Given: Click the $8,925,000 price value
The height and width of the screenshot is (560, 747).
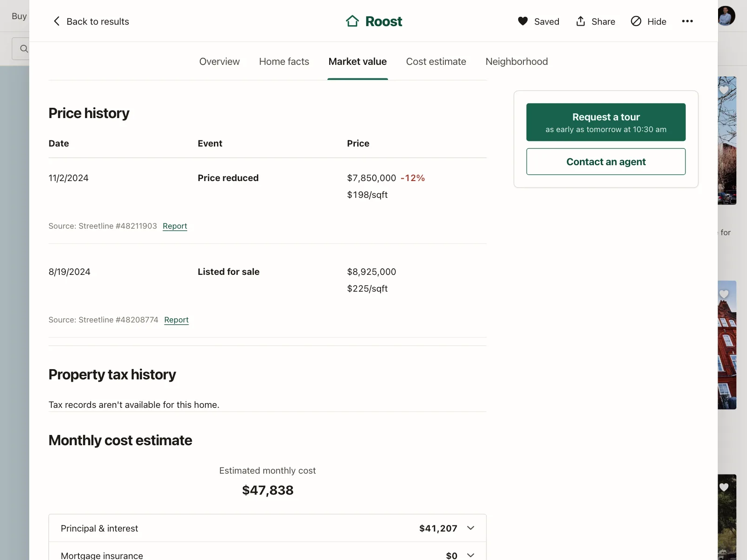Looking at the screenshot, I should click(372, 272).
